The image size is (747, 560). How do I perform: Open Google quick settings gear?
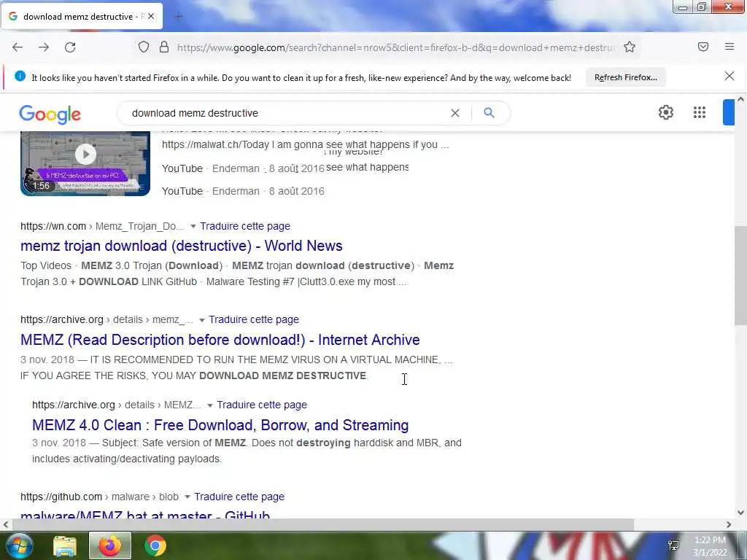click(665, 112)
